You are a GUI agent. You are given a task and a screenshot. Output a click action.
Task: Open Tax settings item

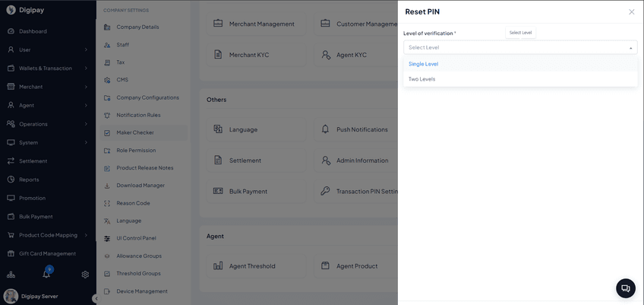click(x=144, y=62)
